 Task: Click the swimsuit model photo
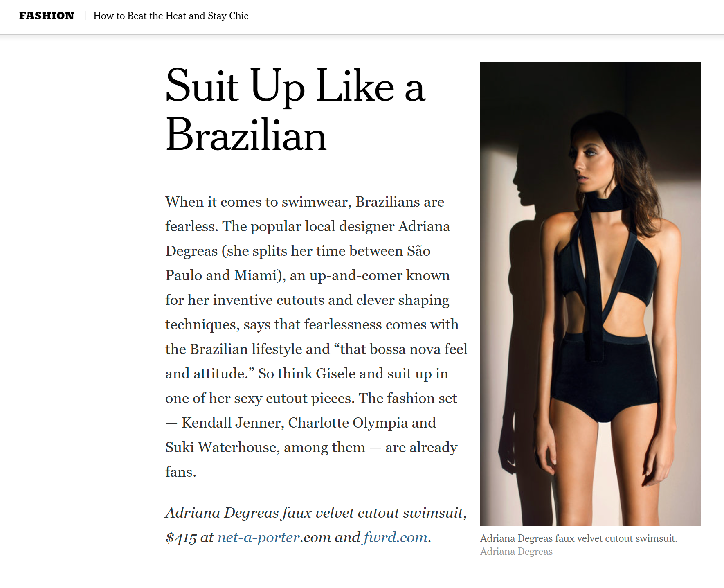pyautogui.click(x=590, y=294)
